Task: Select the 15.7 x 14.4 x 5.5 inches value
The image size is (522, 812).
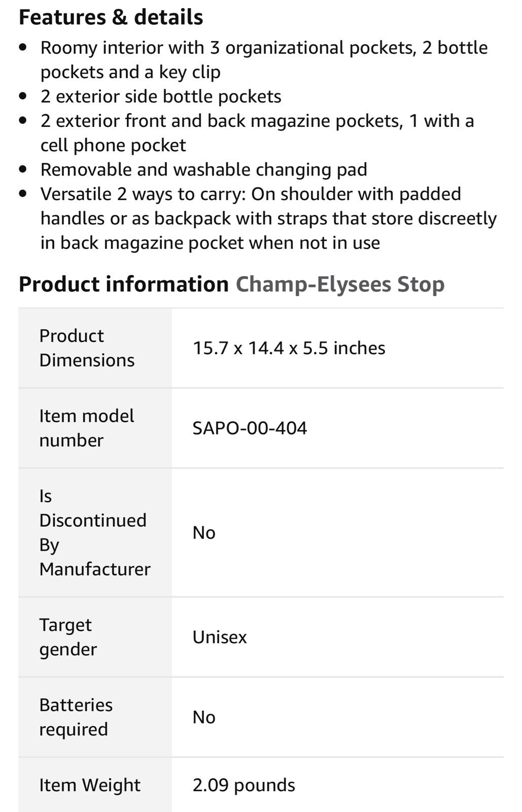Action: click(x=289, y=348)
